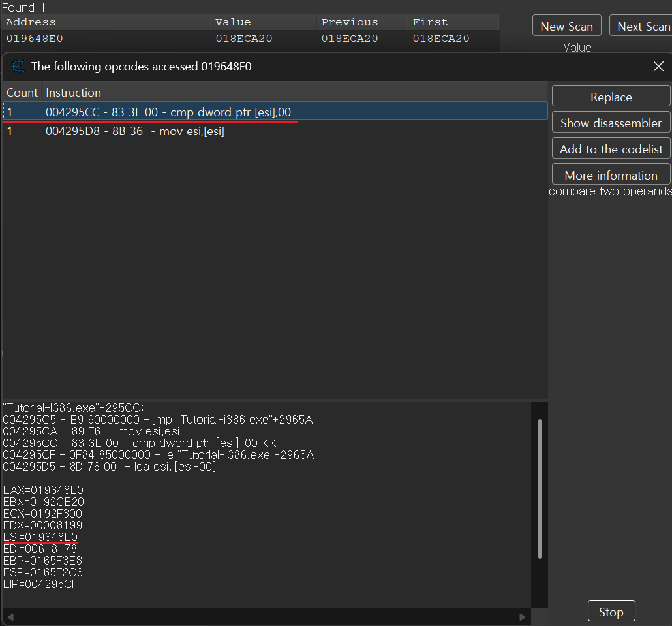The width and height of the screenshot is (672, 626).
Task: Click the register panel vertical scrollbar
Action: pyautogui.click(x=539, y=488)
